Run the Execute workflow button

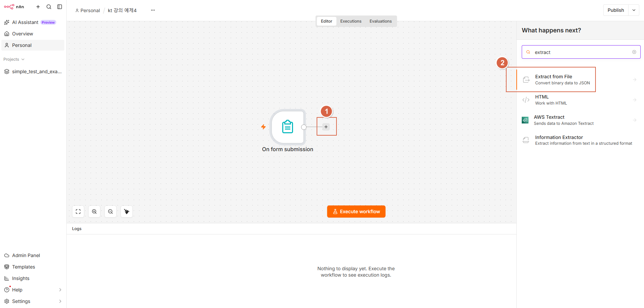tap(356, 212)
